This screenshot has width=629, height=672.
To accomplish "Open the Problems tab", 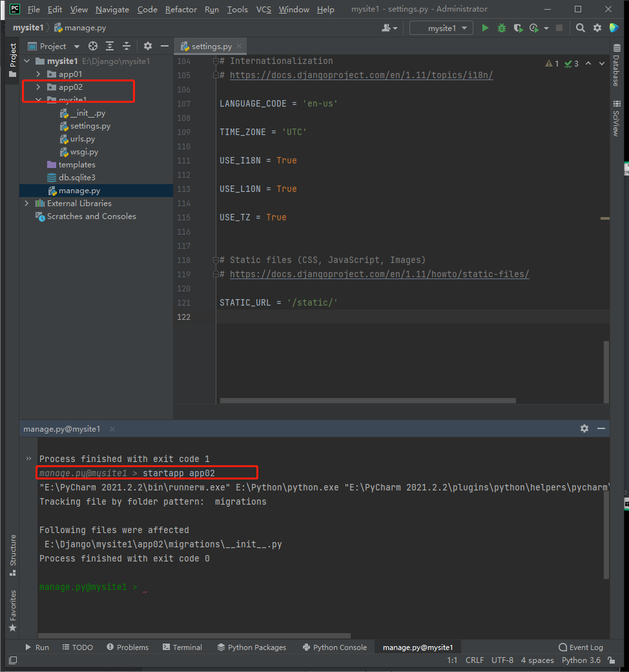I will (128, 647).
